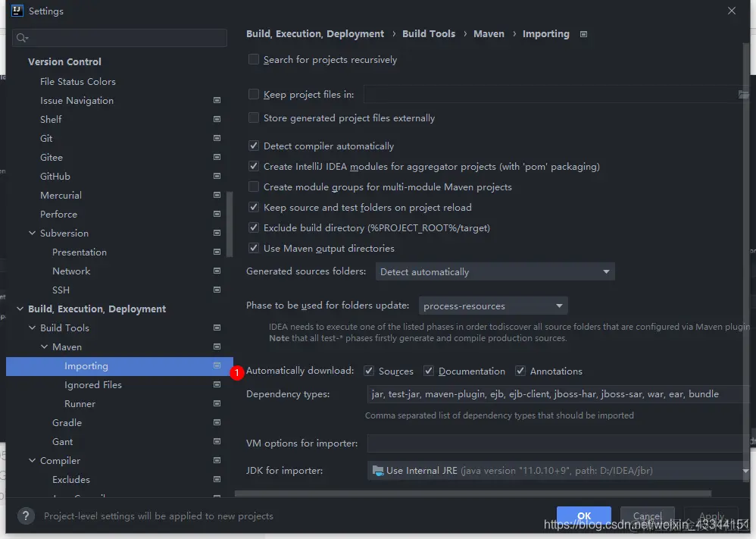The height and width of the screenshot is (539, 756).
Task: Open the JDK for importer dropdown
Action: 558,471
